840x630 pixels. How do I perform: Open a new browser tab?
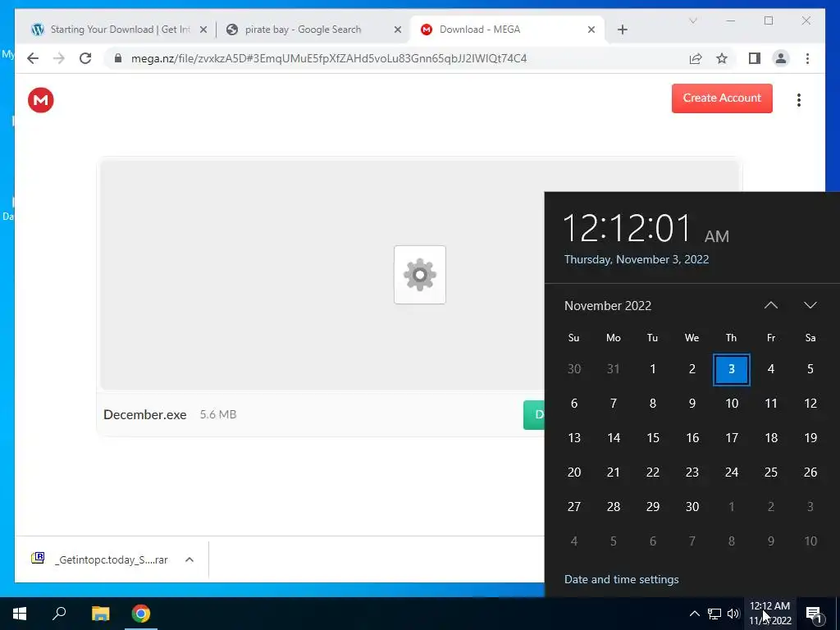(622, 30)
